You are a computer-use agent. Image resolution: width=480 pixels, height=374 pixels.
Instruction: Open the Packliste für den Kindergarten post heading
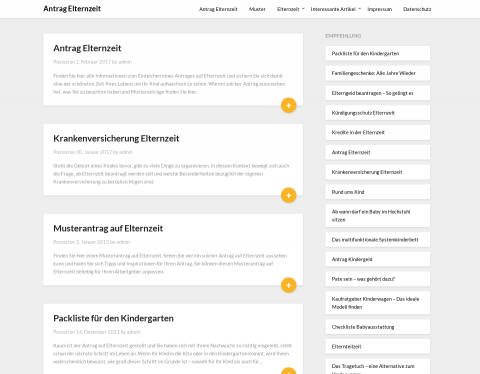pos(113,318)
